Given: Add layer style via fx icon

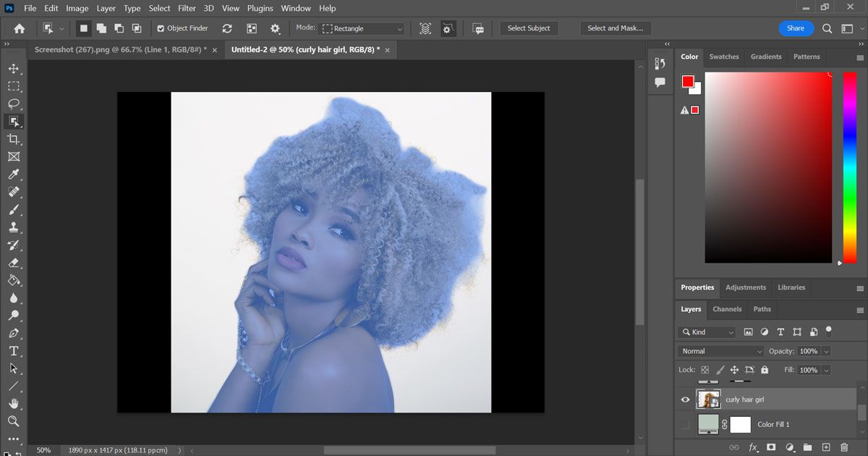Looking at the screenshot, I should point(753,447).
